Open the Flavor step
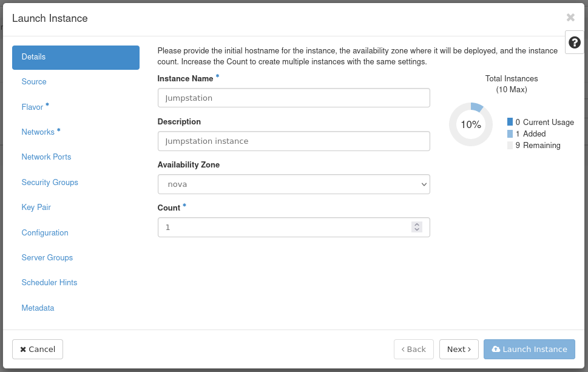Viewport: 588px width, 372px height. click(x=33, y=107)
